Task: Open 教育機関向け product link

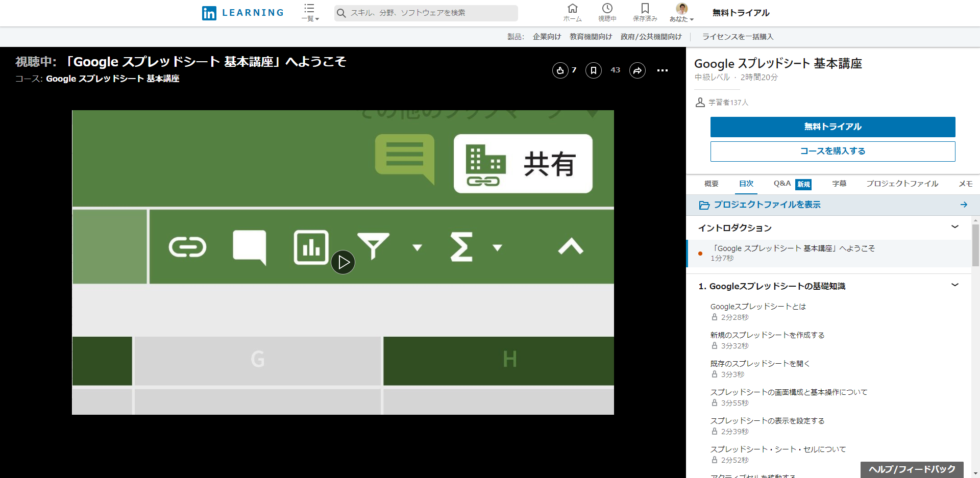Action: [x=591, y=37]
